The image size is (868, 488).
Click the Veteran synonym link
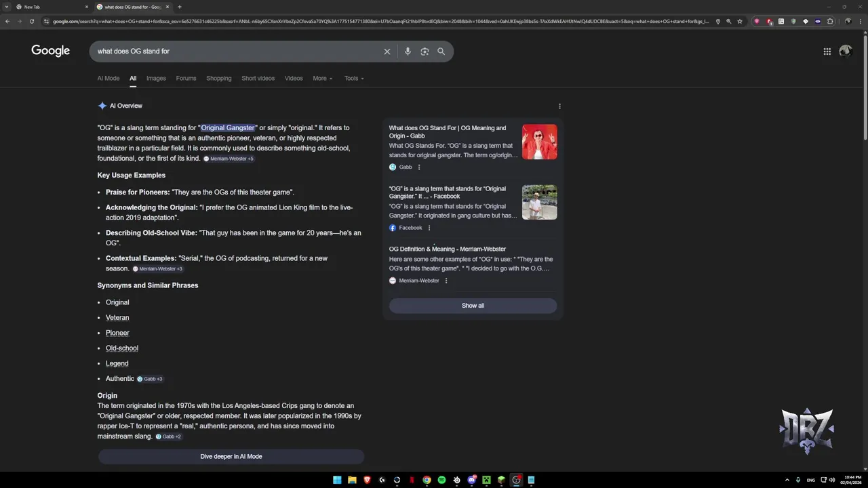(x=117, y=318)
